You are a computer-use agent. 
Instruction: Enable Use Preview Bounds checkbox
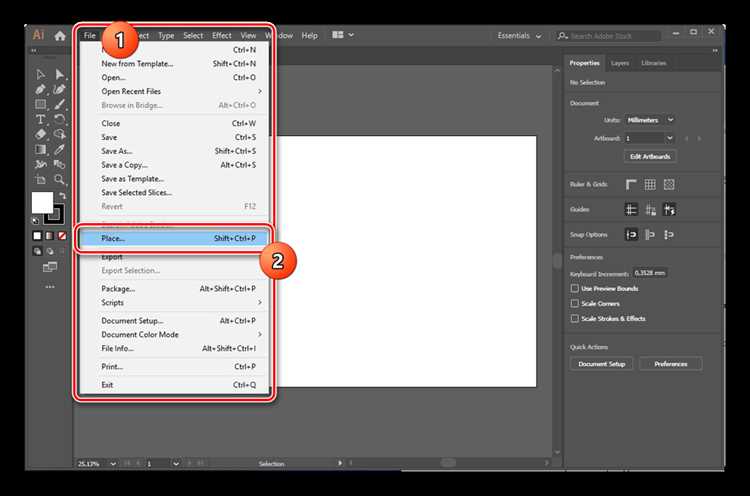coord(574,288)
